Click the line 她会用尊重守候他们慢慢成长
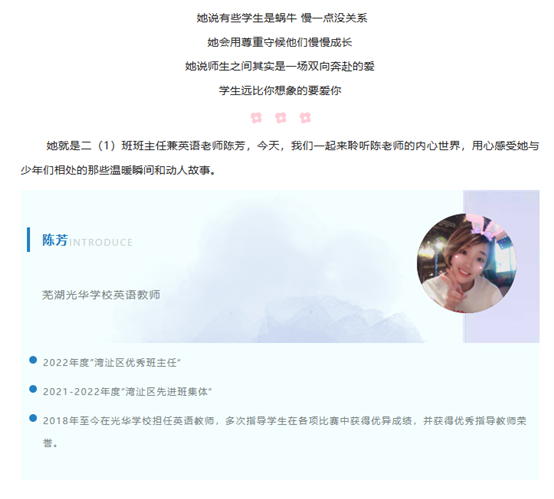Image resolution: width=554 pixels, height=499 pixels. point(279,42)
